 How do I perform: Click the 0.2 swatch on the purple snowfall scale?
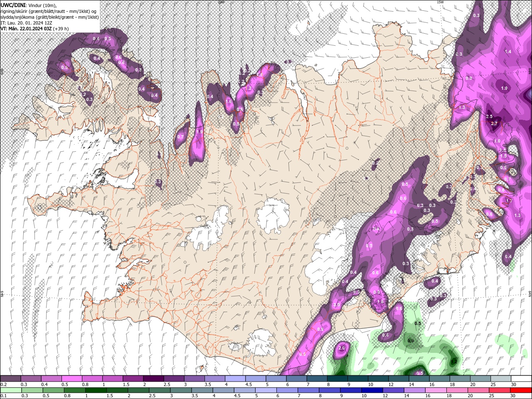pos(10,379)
